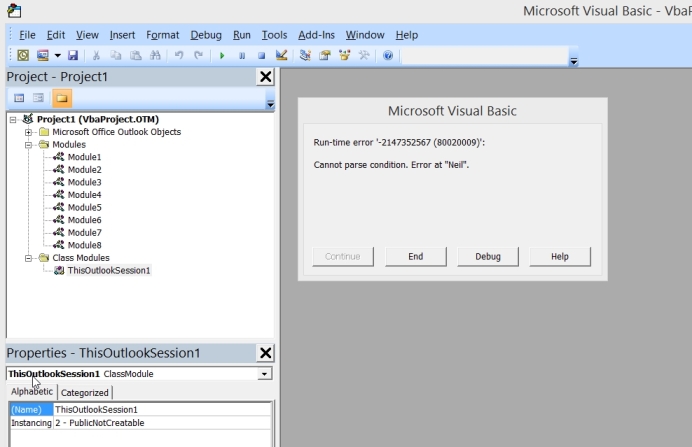Toggle Folders button in Project pane
Image resolution: width=692 pixels, height=447 pixels.
click(62, 98)
